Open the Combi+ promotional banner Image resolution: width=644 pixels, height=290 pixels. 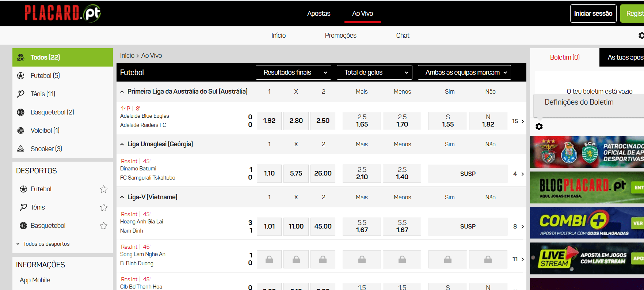[x=587, y=223]
